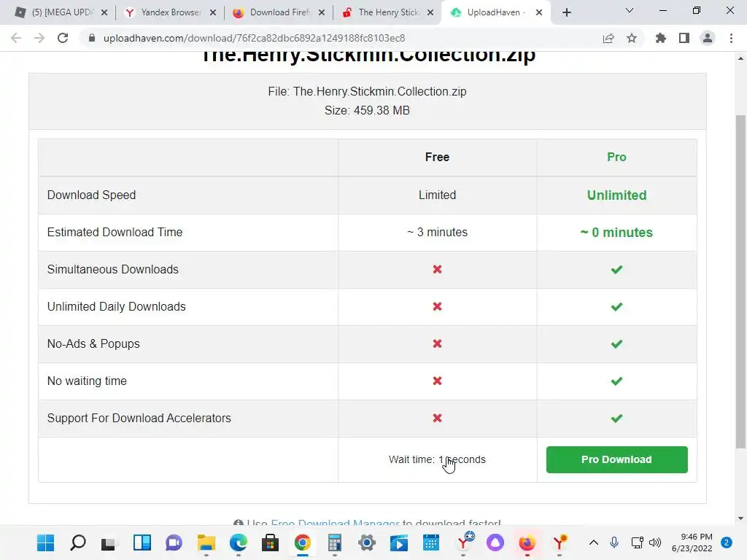Click green check for No waiting time
This screenshot has width=747, height=560.
click(x=616, y=381)
